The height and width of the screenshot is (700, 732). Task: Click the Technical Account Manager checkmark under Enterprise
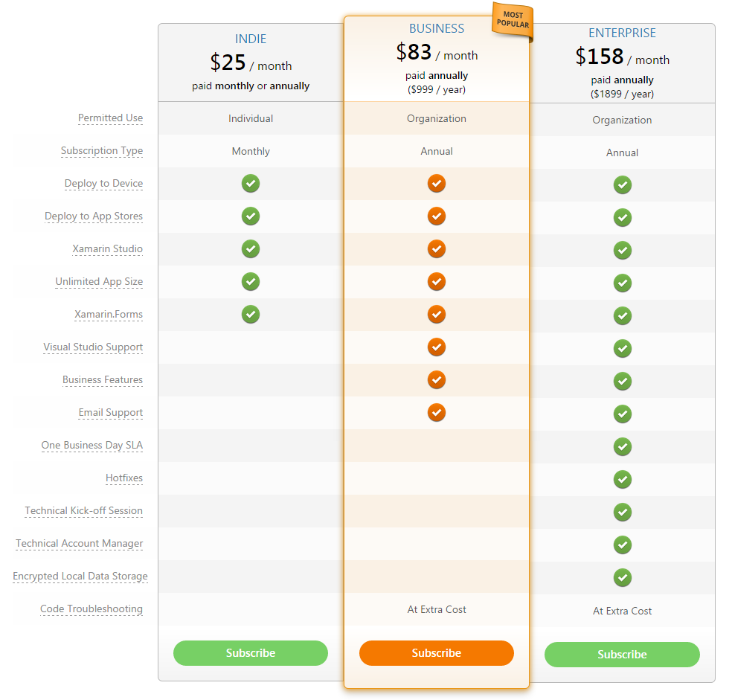(x=623, y=545)
